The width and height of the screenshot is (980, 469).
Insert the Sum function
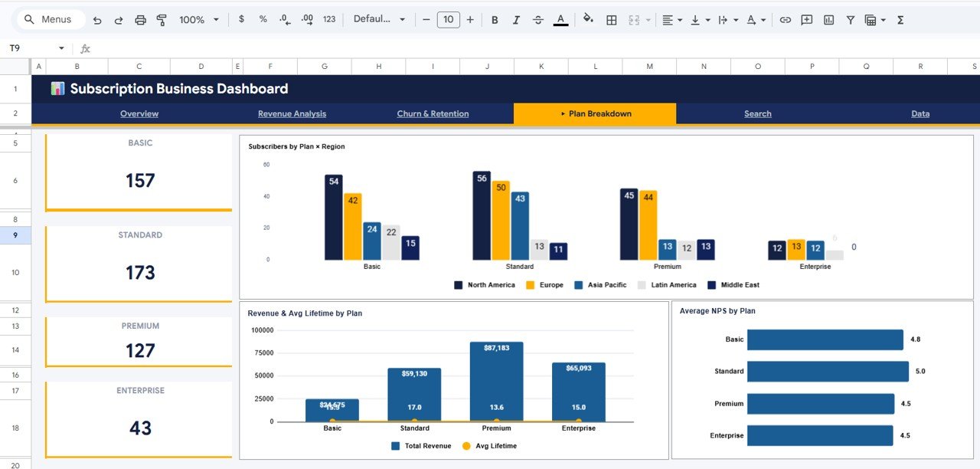pyautogui.click(x=900, y=19)
